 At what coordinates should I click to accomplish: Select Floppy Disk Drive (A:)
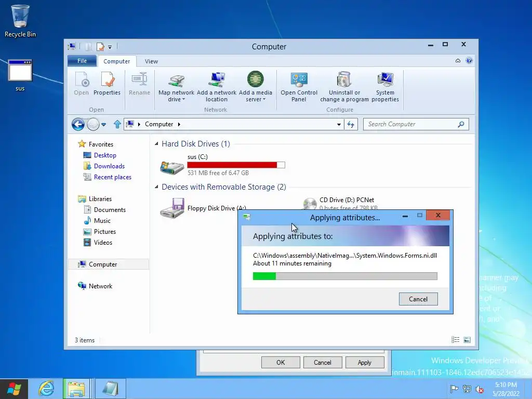tap(203, 208)
